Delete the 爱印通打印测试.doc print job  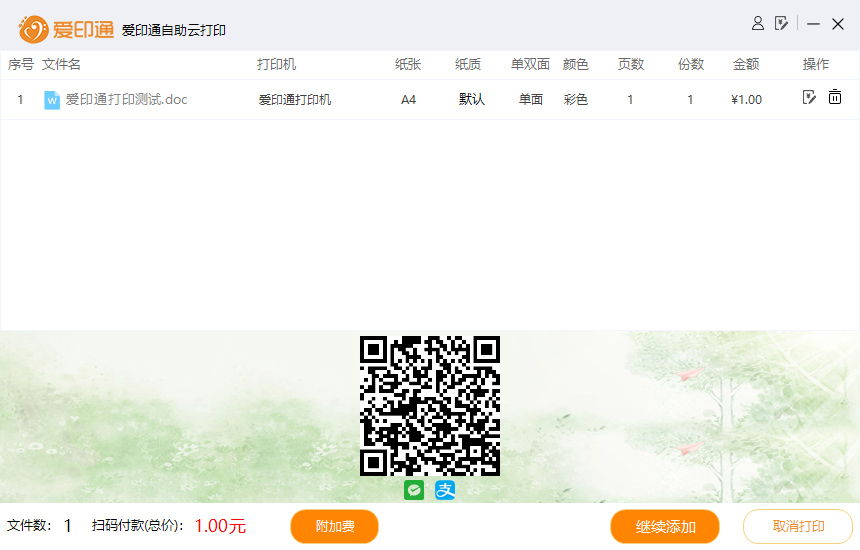pos(835,97)
